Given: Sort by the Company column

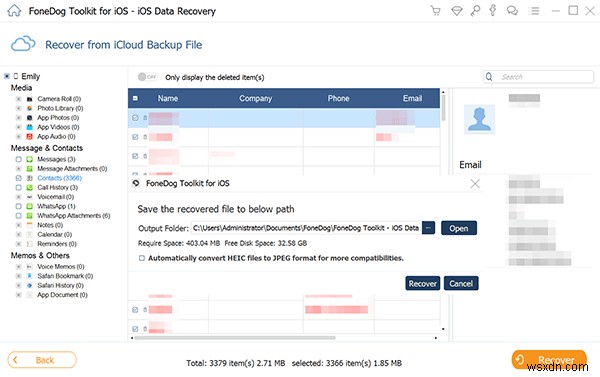Looking at the screenshot, I should 256,98.
